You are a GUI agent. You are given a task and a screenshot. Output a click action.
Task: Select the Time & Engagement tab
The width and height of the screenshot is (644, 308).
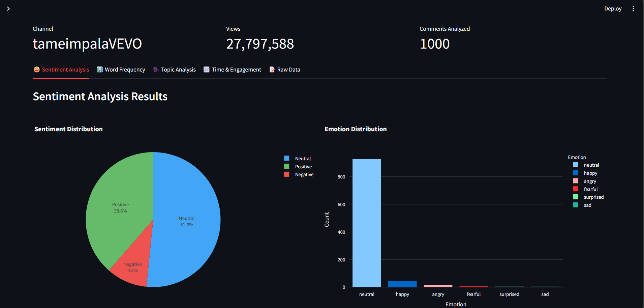[x=232, y=69]
